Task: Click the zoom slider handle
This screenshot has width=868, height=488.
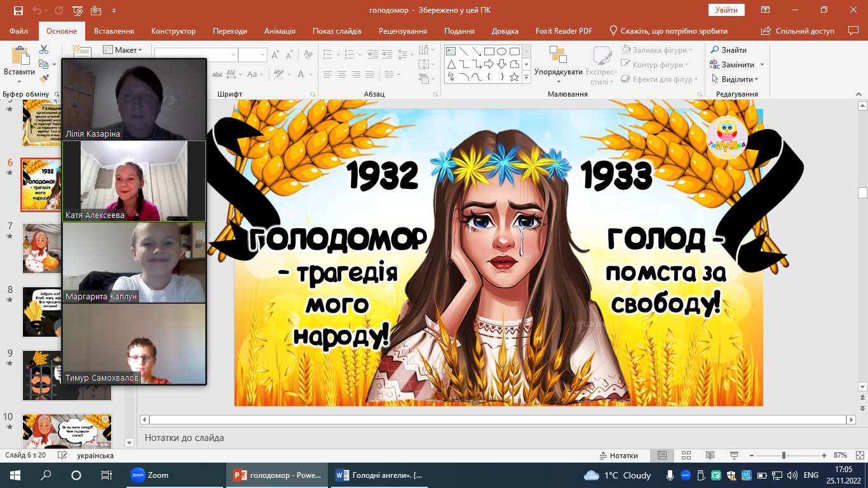Action: click(x=784, y=456)
